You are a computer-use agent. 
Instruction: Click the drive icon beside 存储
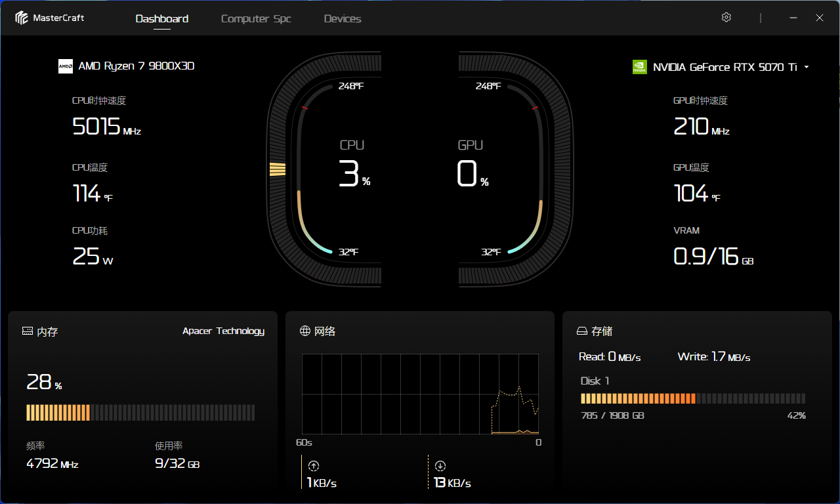[x=581, y=331]
